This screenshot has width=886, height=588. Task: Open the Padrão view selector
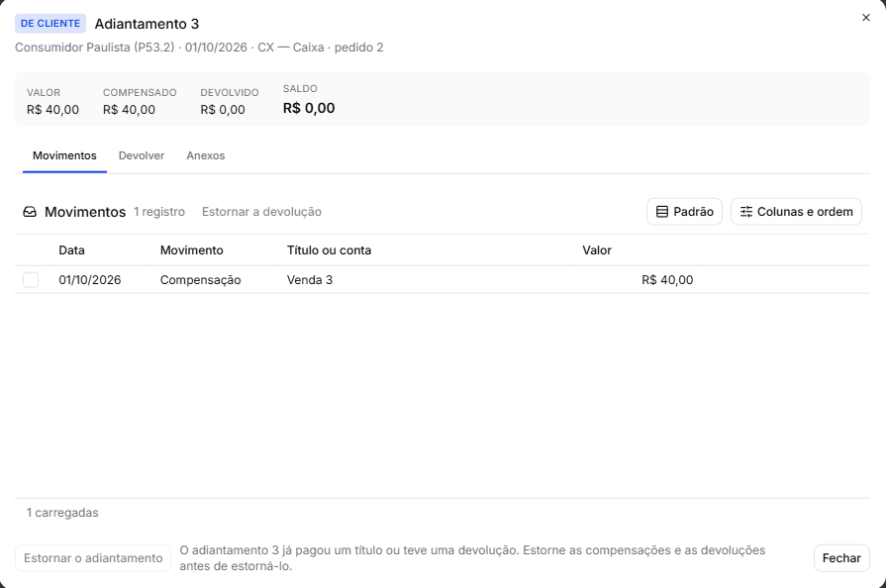(684, 212)
